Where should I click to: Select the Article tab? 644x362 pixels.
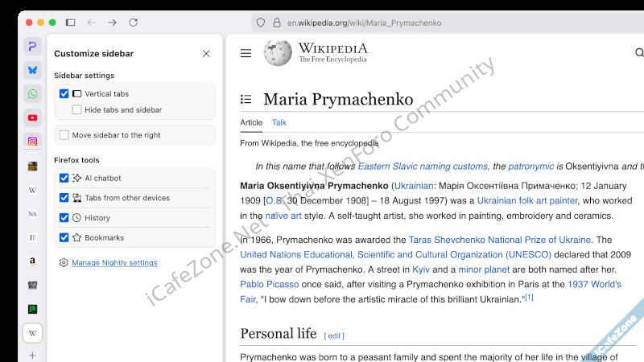[x=251, y=122]
